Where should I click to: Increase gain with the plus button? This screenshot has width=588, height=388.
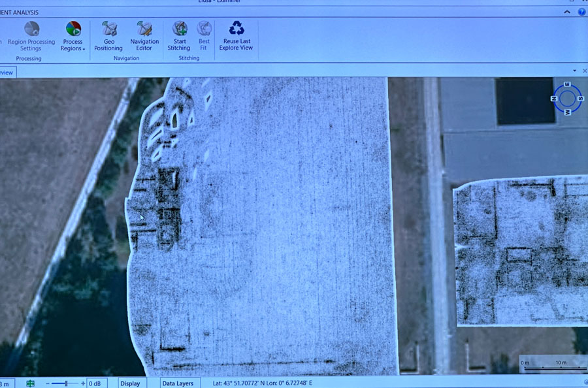(83, 383)
